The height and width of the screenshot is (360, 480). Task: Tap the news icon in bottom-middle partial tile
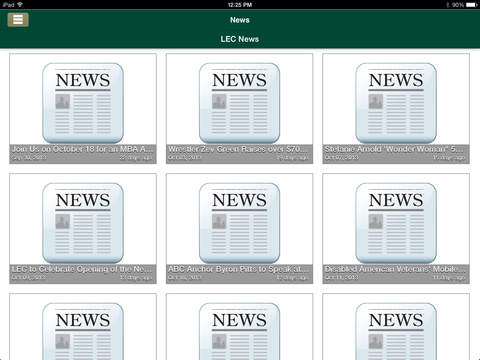pos(239,331)
